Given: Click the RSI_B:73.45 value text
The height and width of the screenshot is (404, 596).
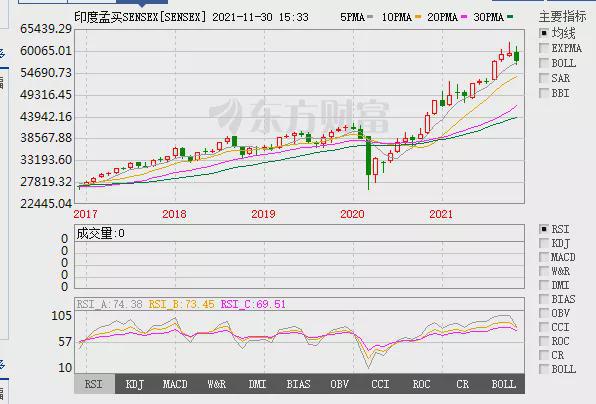Looking at the screenshot, I should click(x=182, y=304).
